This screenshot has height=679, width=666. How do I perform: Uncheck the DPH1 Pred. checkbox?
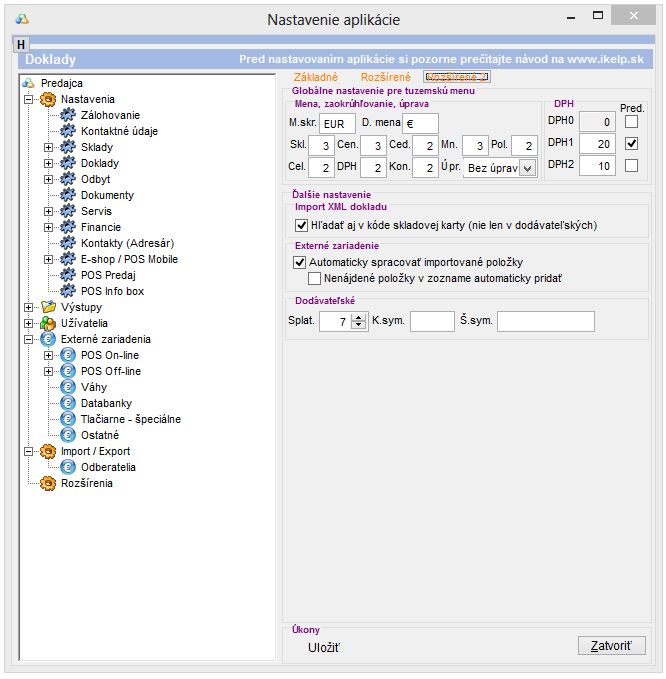[x=631, y=143]
